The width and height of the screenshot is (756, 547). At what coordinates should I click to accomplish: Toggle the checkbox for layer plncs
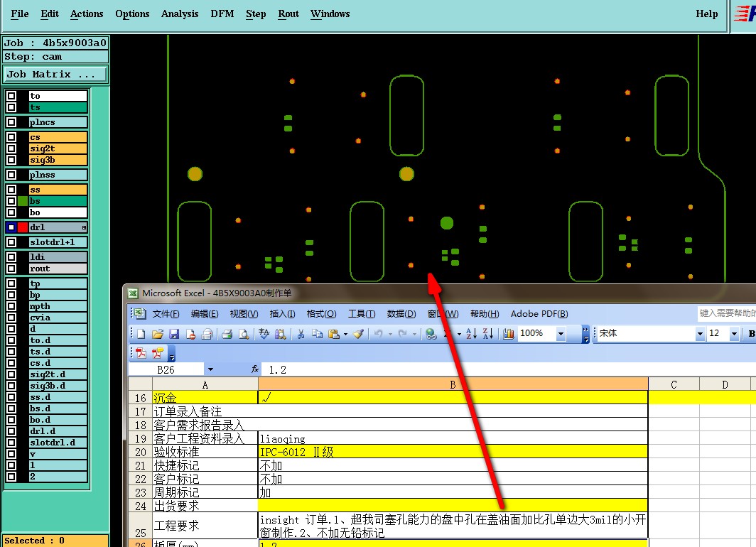click(11, 122)
